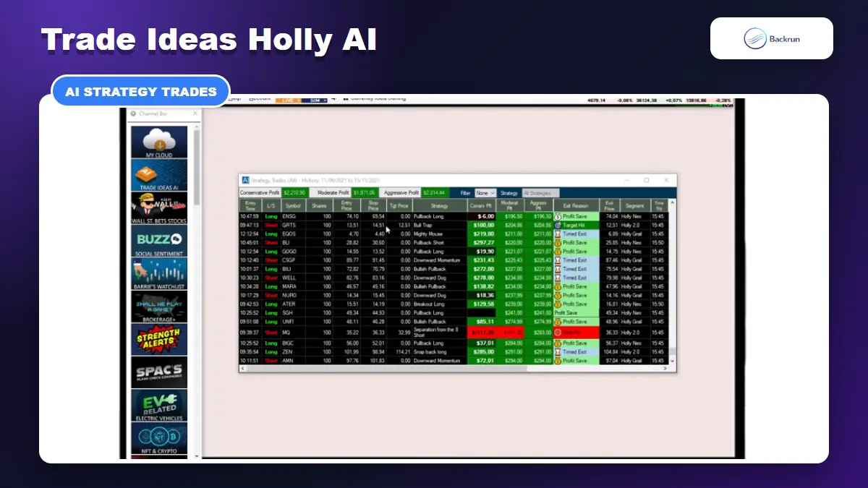Sort by the L/S column header
This screenshot has height=488, width=868.
(271, 205)
